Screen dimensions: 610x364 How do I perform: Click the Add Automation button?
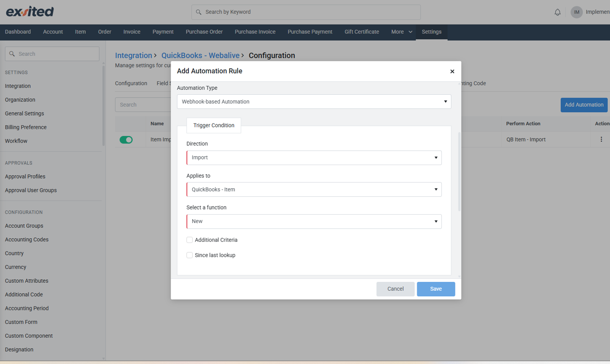click(584, 105)
